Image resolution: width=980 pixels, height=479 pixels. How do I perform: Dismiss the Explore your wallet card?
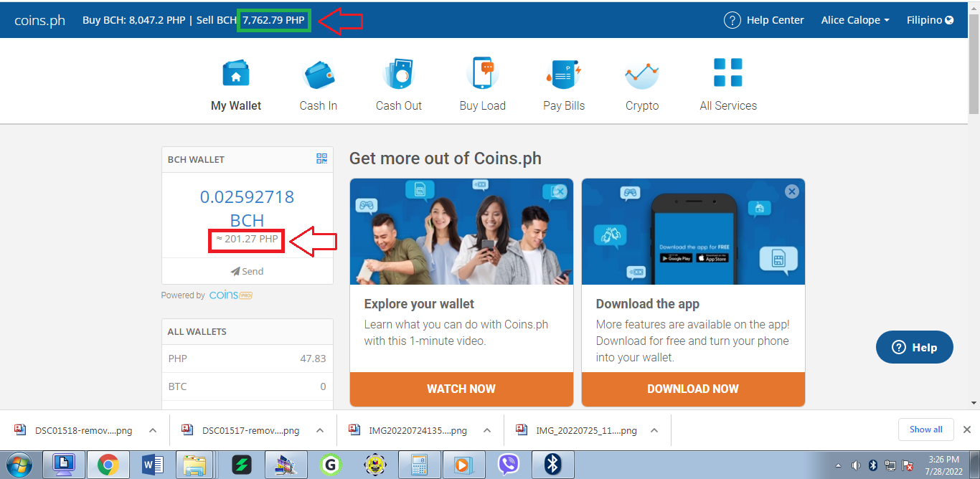coord(560,191)
